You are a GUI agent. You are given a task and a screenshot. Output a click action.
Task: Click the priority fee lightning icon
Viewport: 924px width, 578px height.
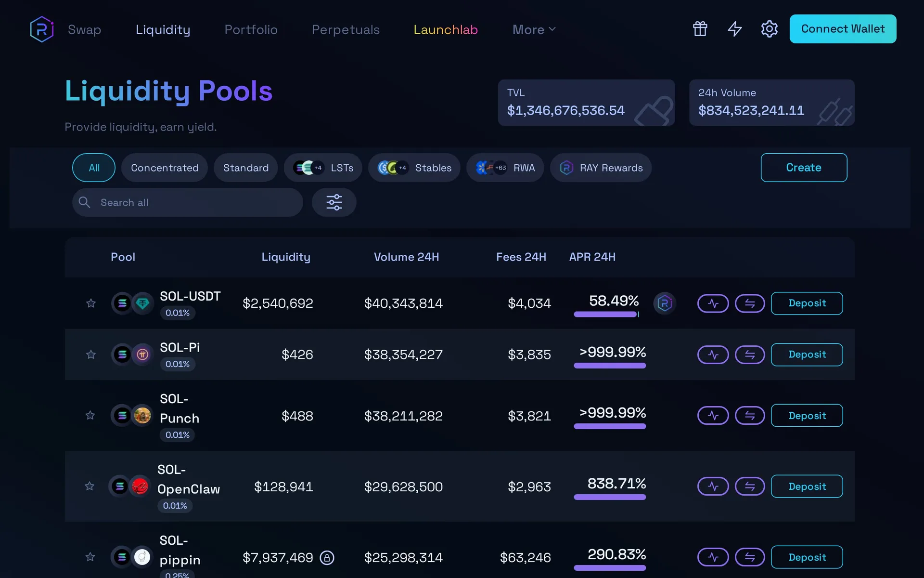coord(734,29)
